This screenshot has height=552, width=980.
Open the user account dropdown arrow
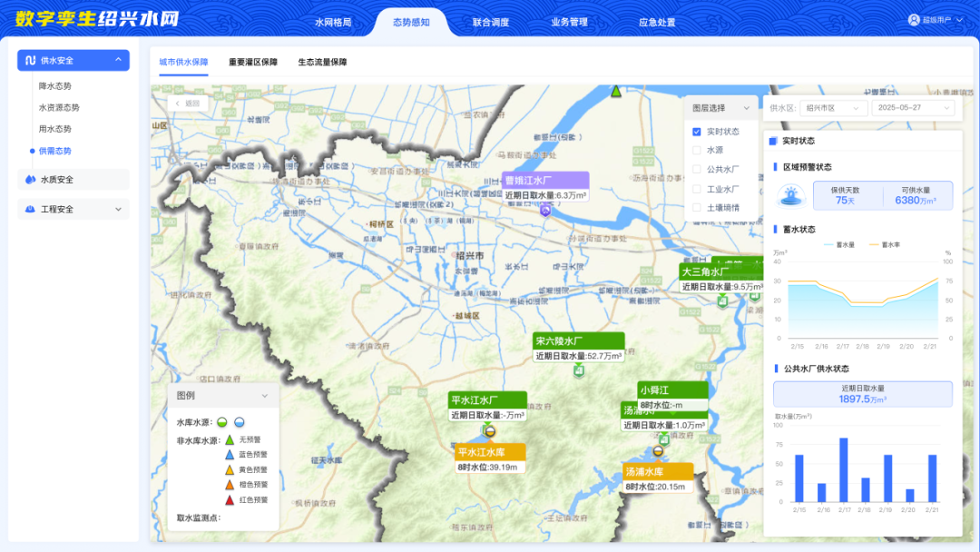point(960,20)
